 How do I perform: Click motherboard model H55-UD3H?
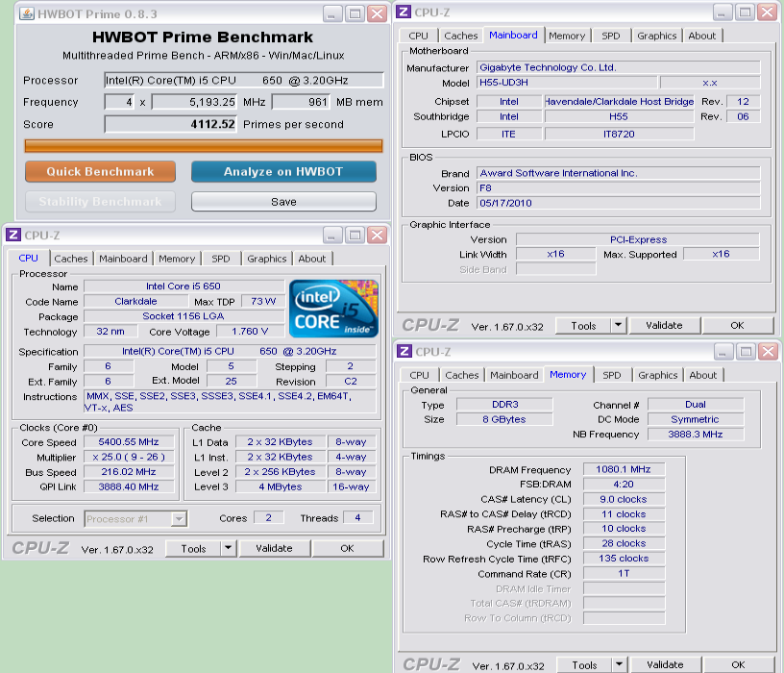click(x=567, y=83)
